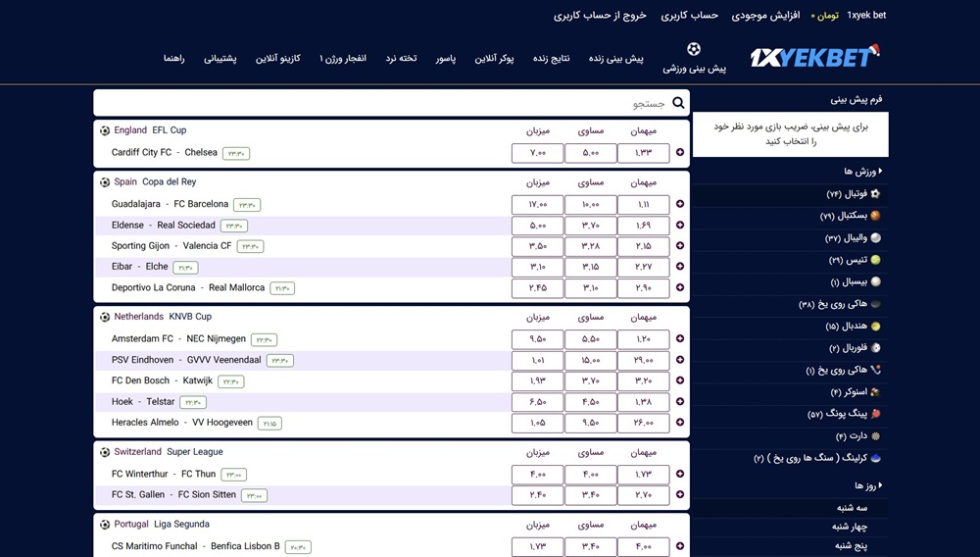Select چهار شنبه day filter
Image resolution: width=980 pixels, height=557 pixels.
[850, 527]
